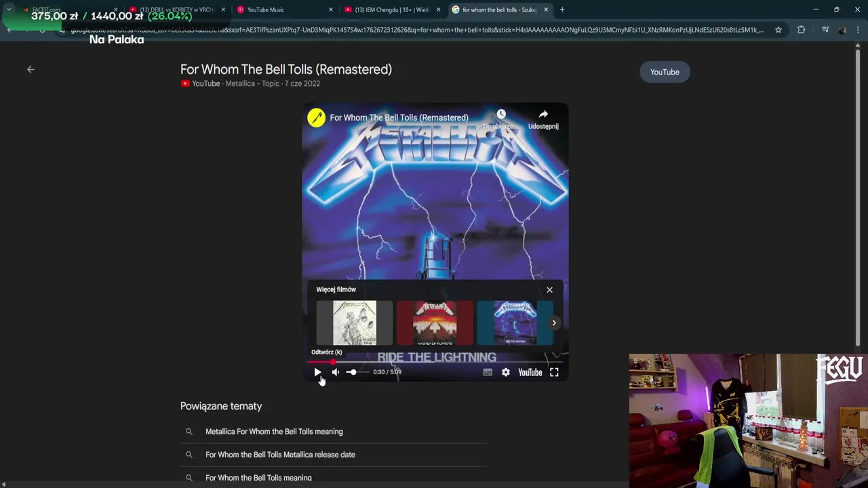This screenshot has height=488, width=868.
Task: Open the tab search dropdown arrow
Action: pos(9,9)
